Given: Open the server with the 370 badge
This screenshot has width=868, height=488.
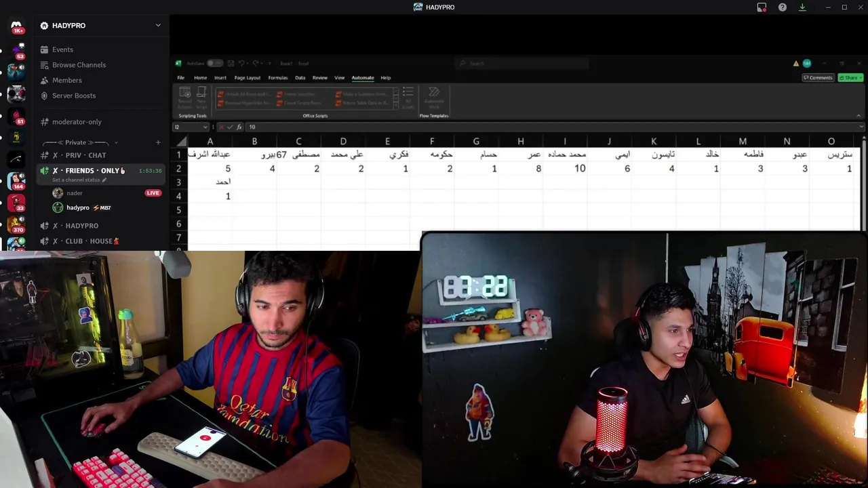Looking at the screenshot, I should [16, 225].
